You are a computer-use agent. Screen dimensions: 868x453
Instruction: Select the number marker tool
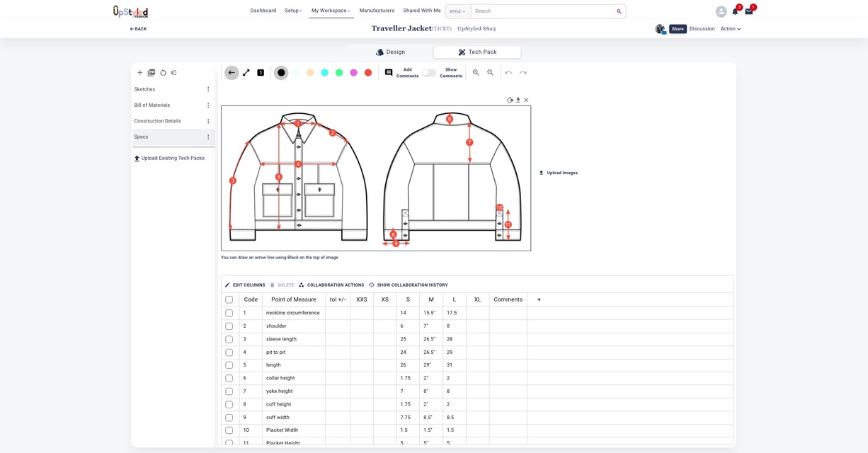point(261,73)
